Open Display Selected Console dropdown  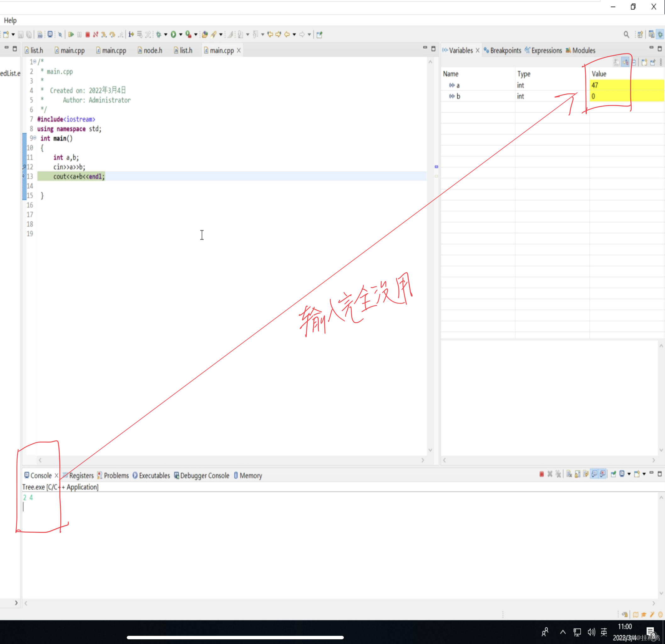pos(629,474)
